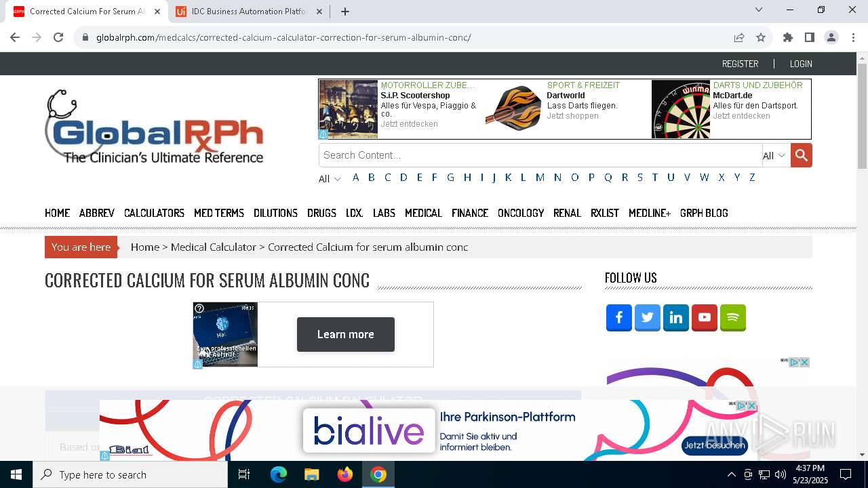Image resolution: width=868 pixels, height=488 pixels.
Task: Go back to previous page
Action: pos(15,37)
